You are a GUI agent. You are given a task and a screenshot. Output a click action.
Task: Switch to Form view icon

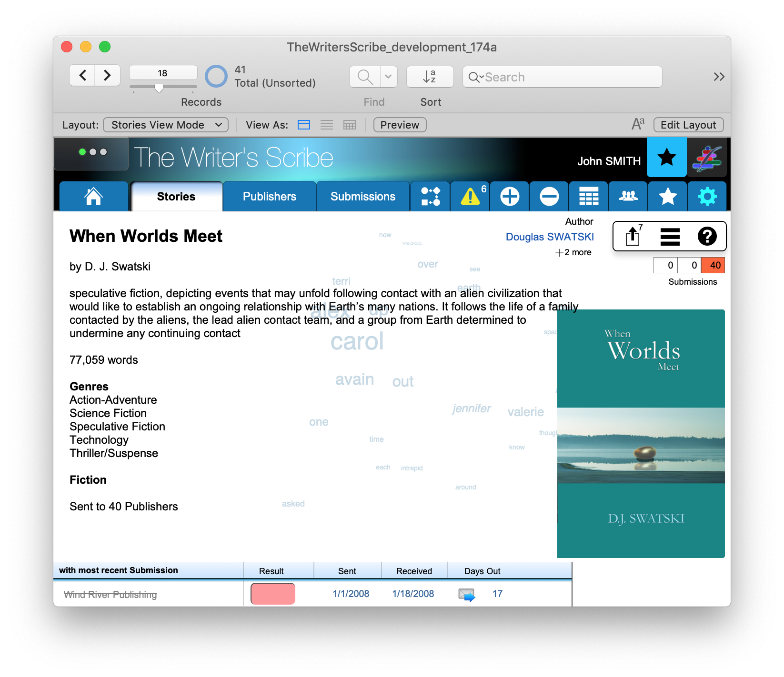(x=304, y=125)
